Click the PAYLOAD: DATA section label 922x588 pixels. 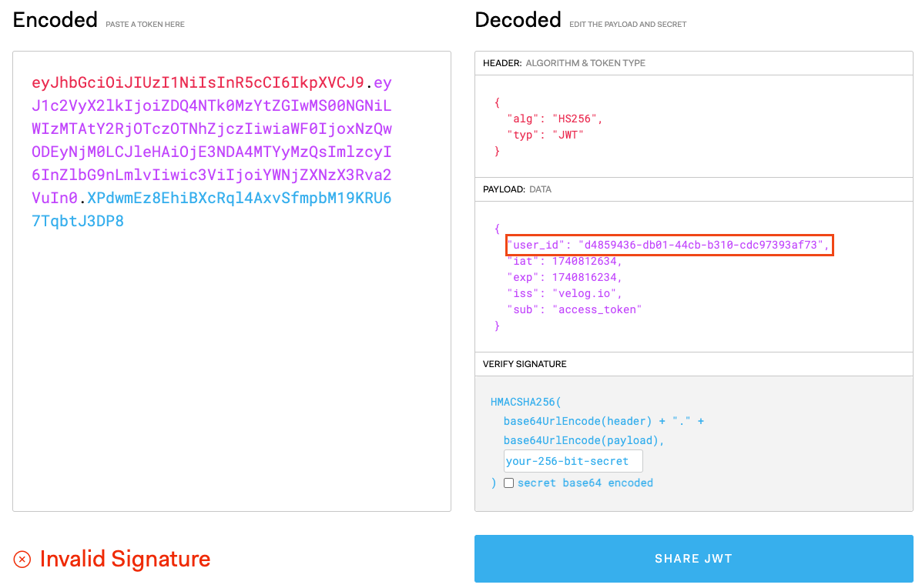tap(517, 189)
